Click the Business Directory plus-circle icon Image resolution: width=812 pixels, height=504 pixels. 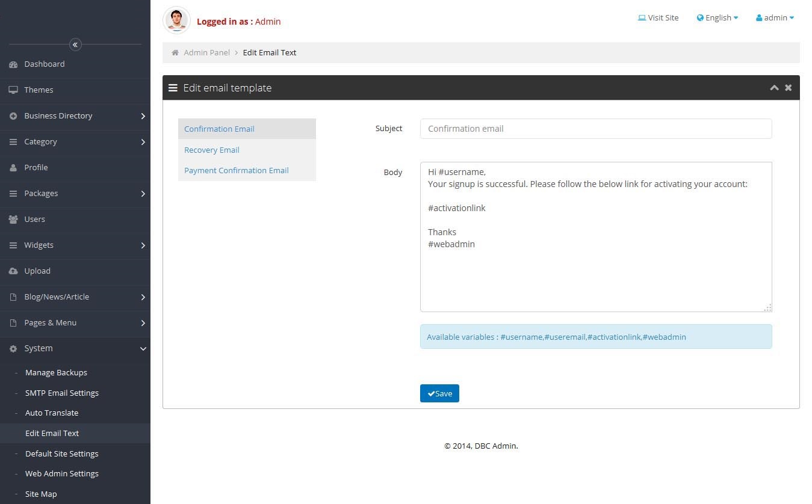pyautogui.click(x=13, y=116)
